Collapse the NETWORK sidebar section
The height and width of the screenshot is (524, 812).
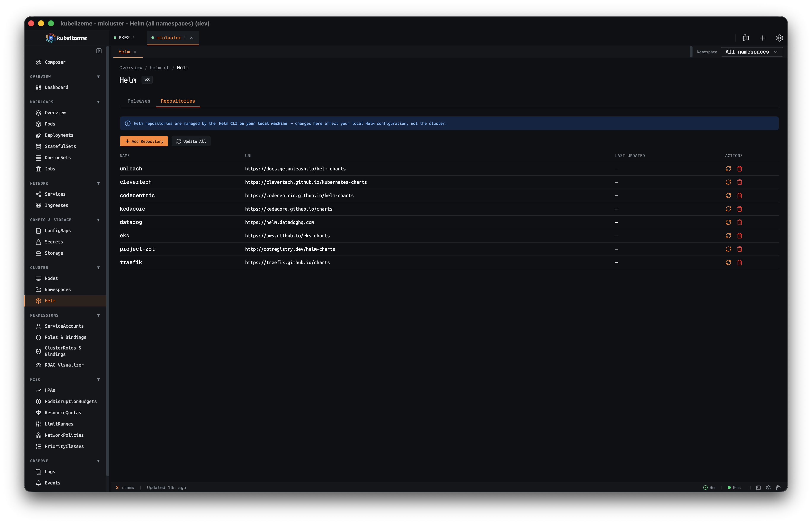(98, 183)
